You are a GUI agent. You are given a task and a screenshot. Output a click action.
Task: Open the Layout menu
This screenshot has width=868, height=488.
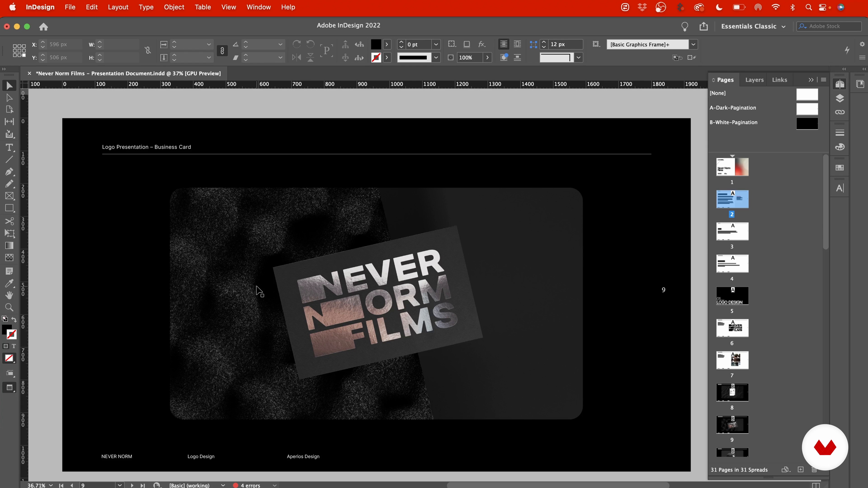coord(118,7)
